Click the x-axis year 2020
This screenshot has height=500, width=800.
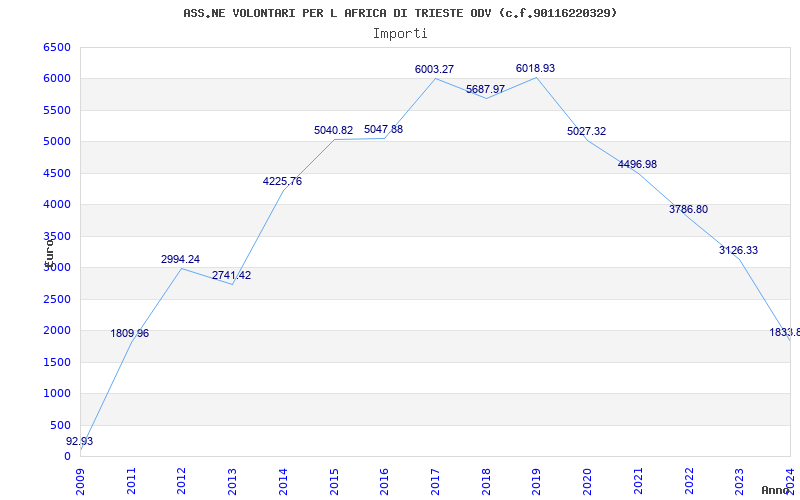[x=587, y=481]
